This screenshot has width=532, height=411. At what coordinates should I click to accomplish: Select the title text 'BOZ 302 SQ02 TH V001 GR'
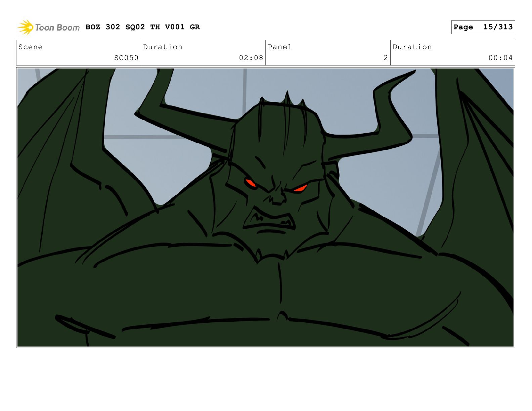pyautogui.click(x=142, y=27)
